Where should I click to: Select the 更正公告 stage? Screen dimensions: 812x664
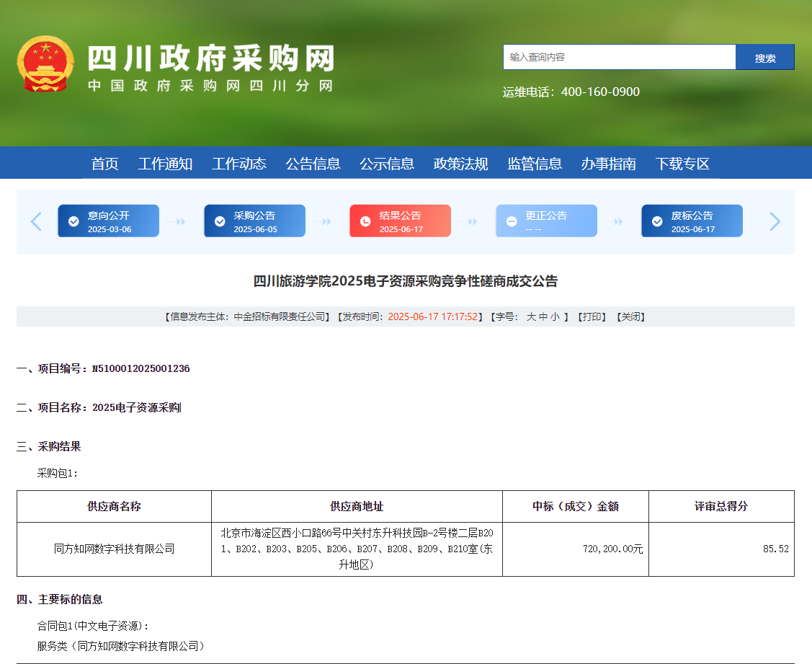point(546,221)
